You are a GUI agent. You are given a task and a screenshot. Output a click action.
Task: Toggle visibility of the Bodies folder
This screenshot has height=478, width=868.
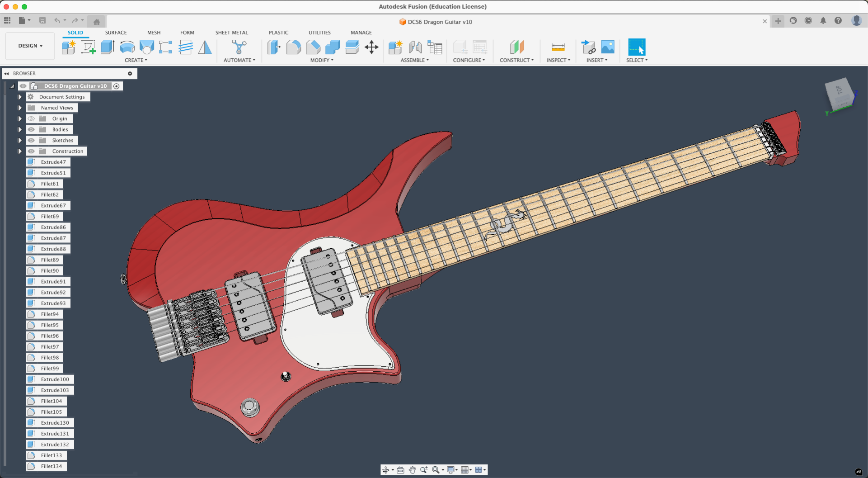31,130
